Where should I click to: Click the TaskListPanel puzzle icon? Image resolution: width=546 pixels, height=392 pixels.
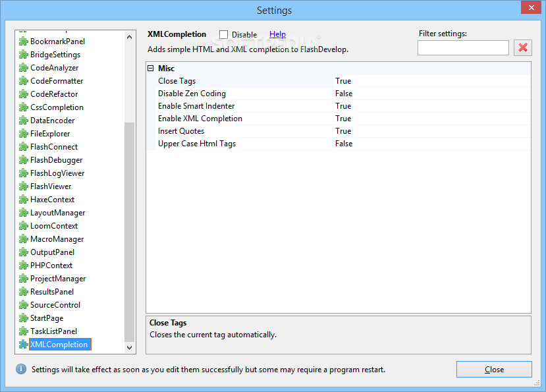tap(23, 331)
